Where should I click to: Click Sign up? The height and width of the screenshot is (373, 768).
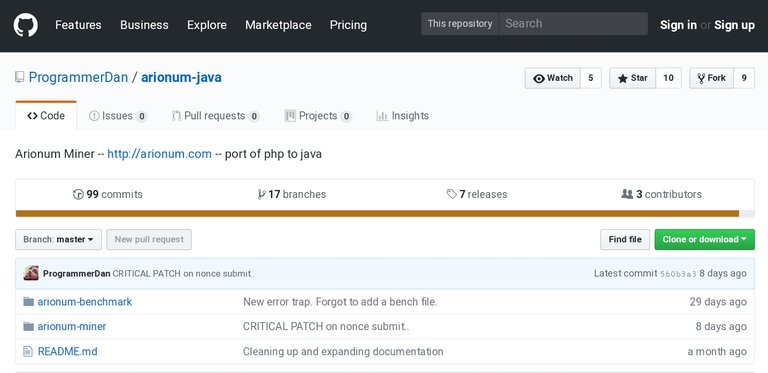coord(734,25)
